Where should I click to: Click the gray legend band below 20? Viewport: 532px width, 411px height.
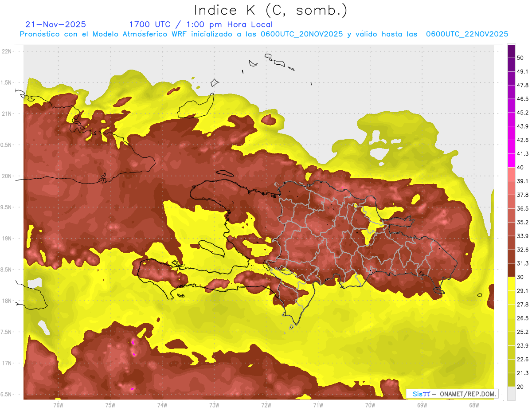(511, 394)
